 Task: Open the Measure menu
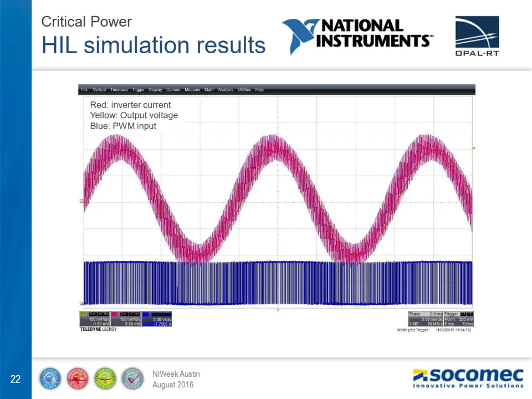[x=192, y=90]
